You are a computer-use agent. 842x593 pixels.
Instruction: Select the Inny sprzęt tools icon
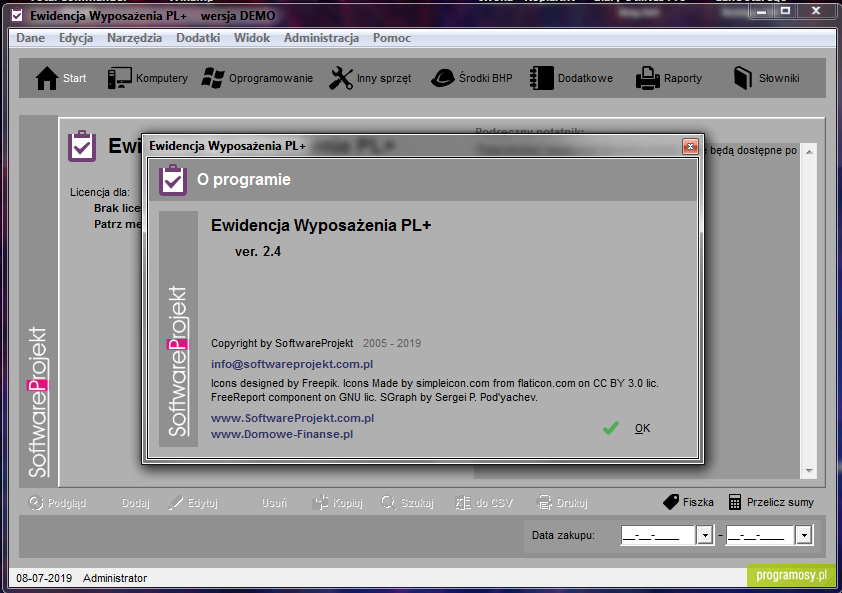(341, 78)
